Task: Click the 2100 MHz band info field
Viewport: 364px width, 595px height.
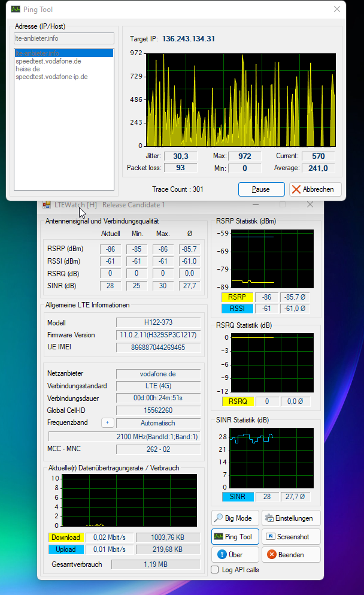Action: click(x=125, y=437)
